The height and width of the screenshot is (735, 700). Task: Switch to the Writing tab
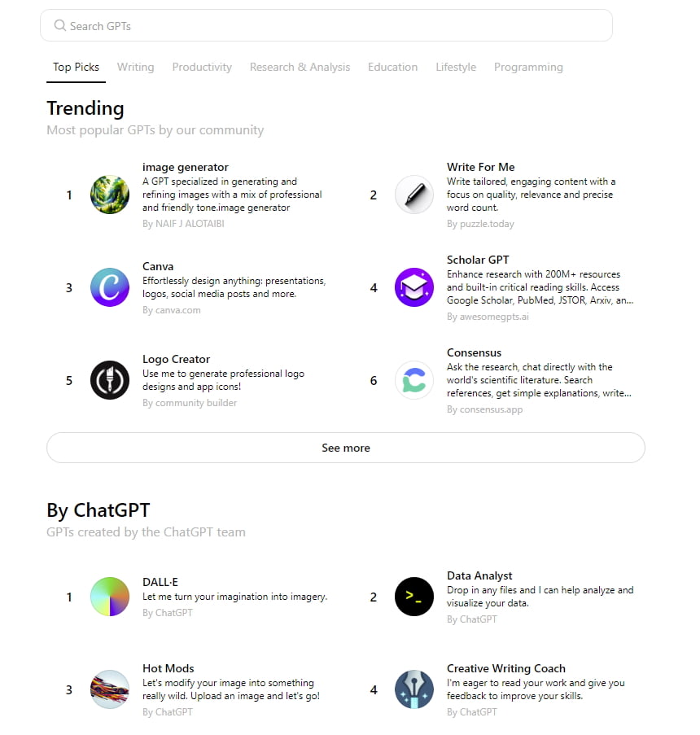click(135, 67)
